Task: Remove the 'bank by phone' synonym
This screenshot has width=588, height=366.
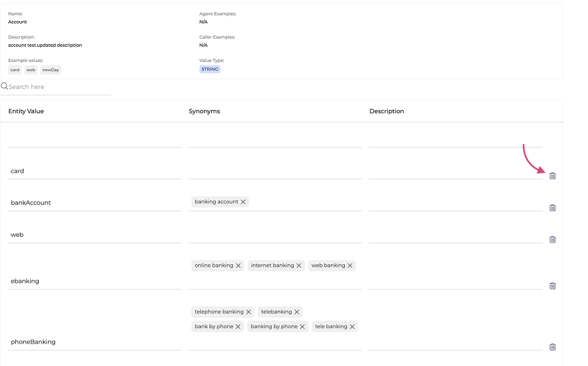Action: point(238,327)
